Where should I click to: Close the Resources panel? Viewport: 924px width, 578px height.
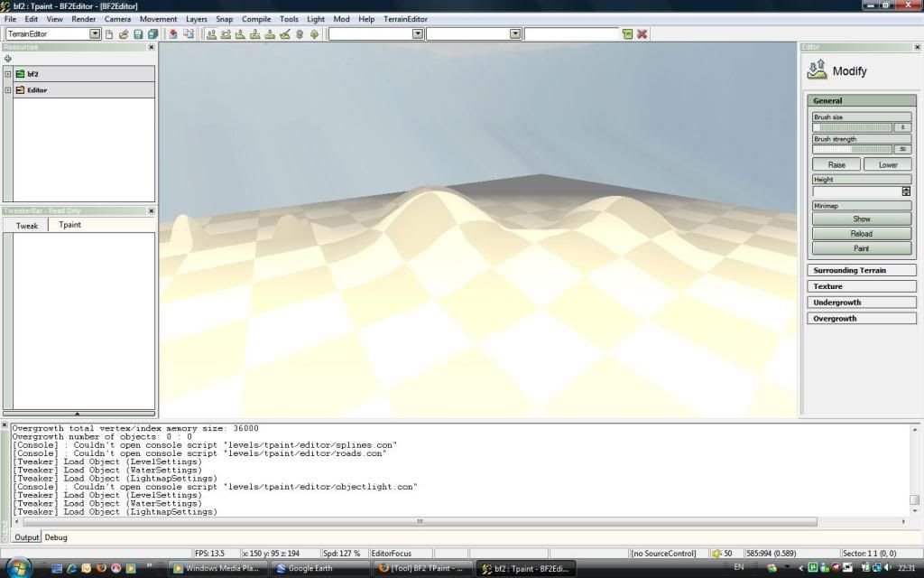click(150, 47)
